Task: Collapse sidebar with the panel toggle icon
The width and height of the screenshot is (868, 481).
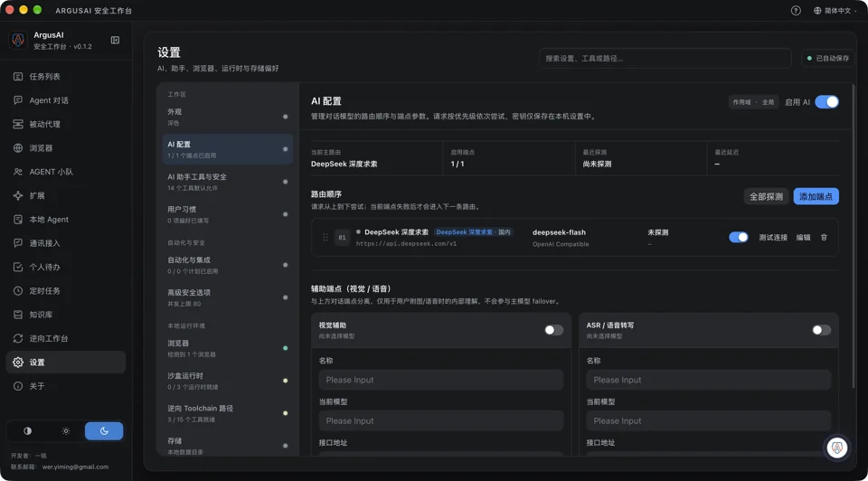Action: tap(115, 40)
